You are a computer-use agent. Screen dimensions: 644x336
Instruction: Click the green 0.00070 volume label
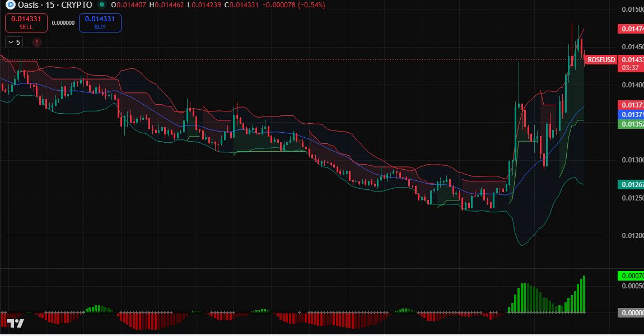(x=631, y=275)
